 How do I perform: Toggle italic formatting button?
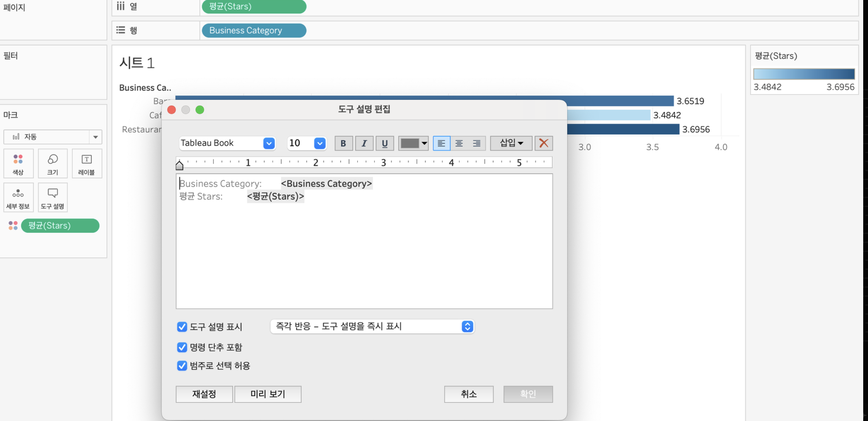[364, 143]
